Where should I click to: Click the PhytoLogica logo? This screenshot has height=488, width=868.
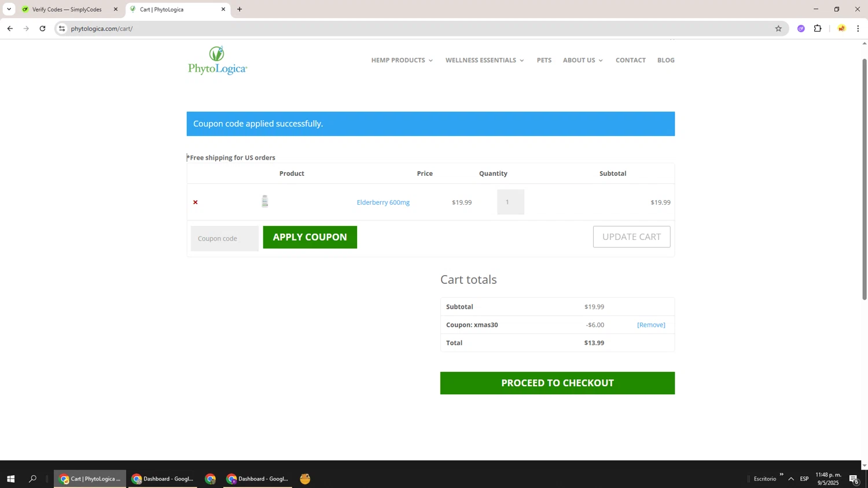[x=218, y=60]
